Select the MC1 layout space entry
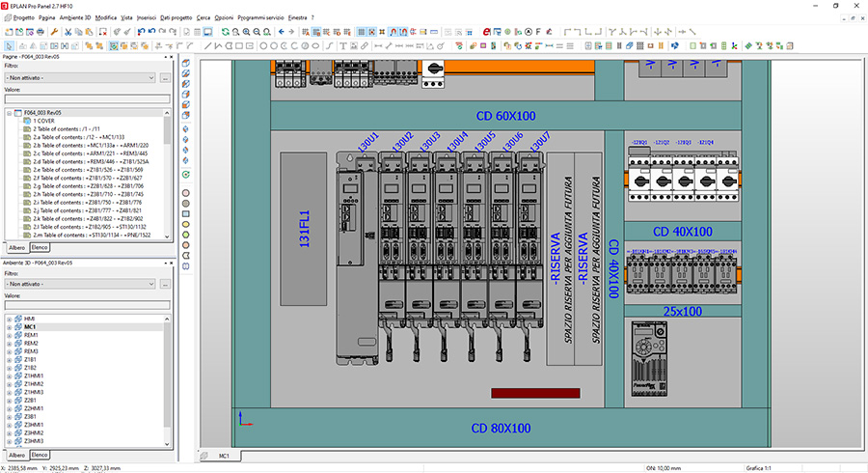The height and width of the screenshot is (473, 868). pos(29,327)
